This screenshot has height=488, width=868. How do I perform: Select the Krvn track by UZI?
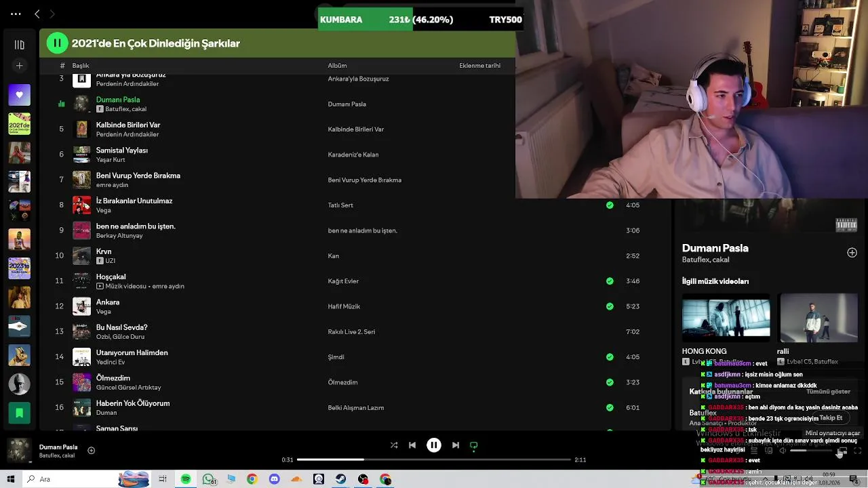tap(104, 251)
